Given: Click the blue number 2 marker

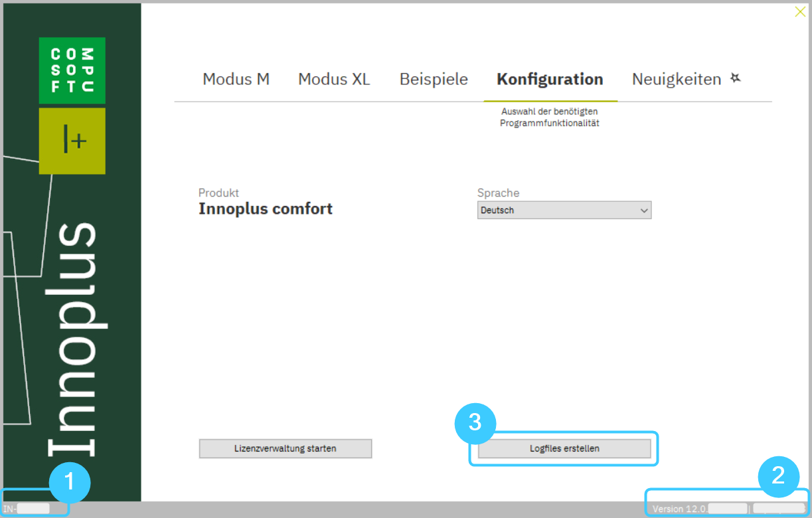Looking at the screenshot, I should pos(777,475).
